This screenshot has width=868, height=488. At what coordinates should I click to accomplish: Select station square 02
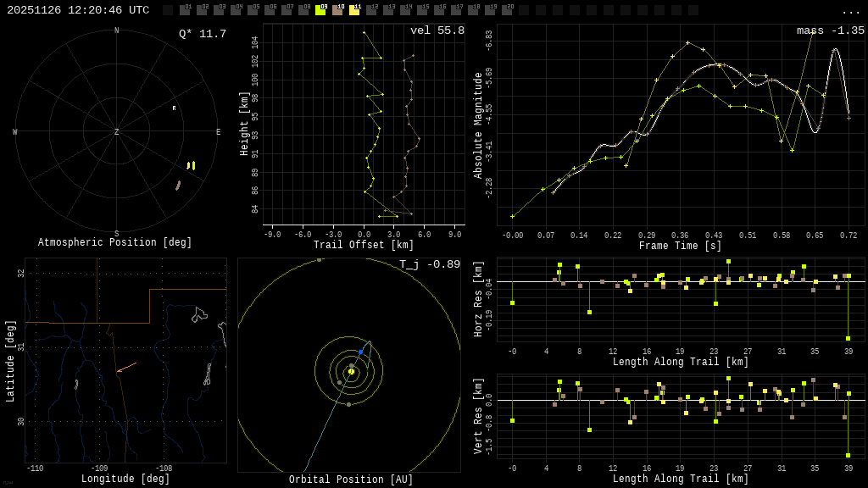(x=202, y=10)
